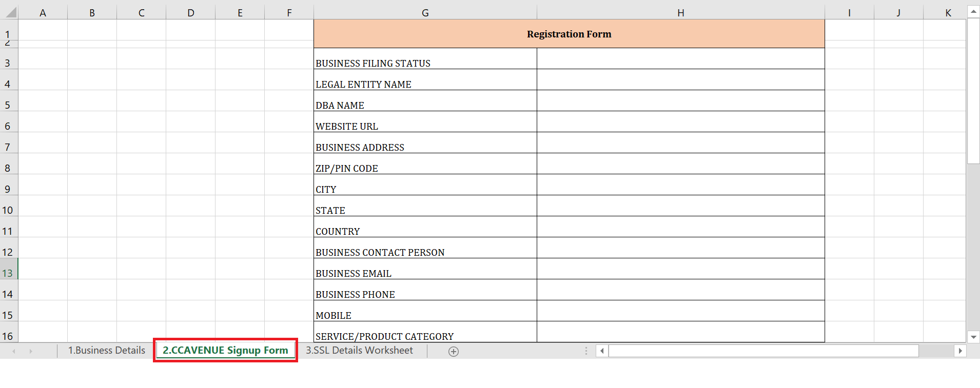Click the vertical scrollbar down arrow
The height and width of the screenshot is (388, 980).
(x=973, y=337)
